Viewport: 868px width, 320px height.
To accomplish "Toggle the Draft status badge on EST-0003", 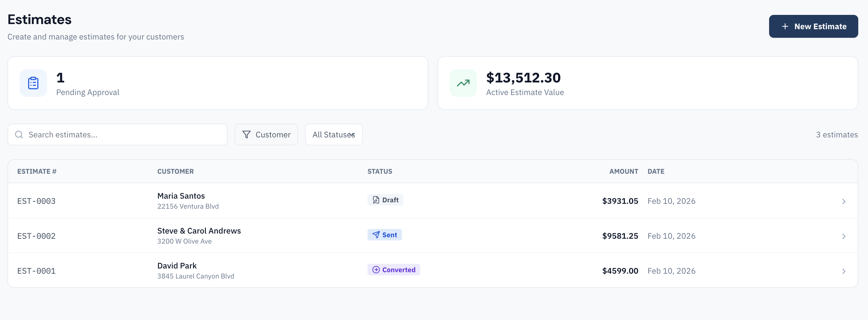I will [385, 199].
